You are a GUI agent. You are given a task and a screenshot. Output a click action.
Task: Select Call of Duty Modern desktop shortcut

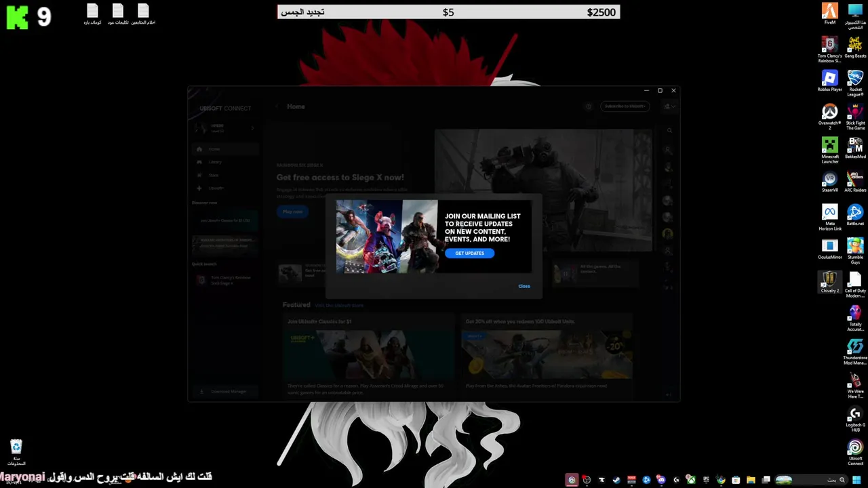pyautogui.click(x=855, y=285)
